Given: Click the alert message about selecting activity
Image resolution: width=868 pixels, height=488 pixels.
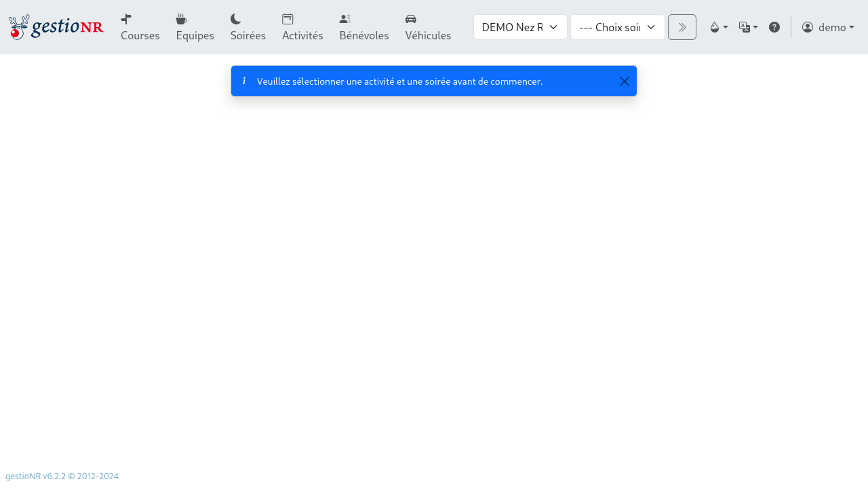Looking at the screenshot, I should (399, 81).
